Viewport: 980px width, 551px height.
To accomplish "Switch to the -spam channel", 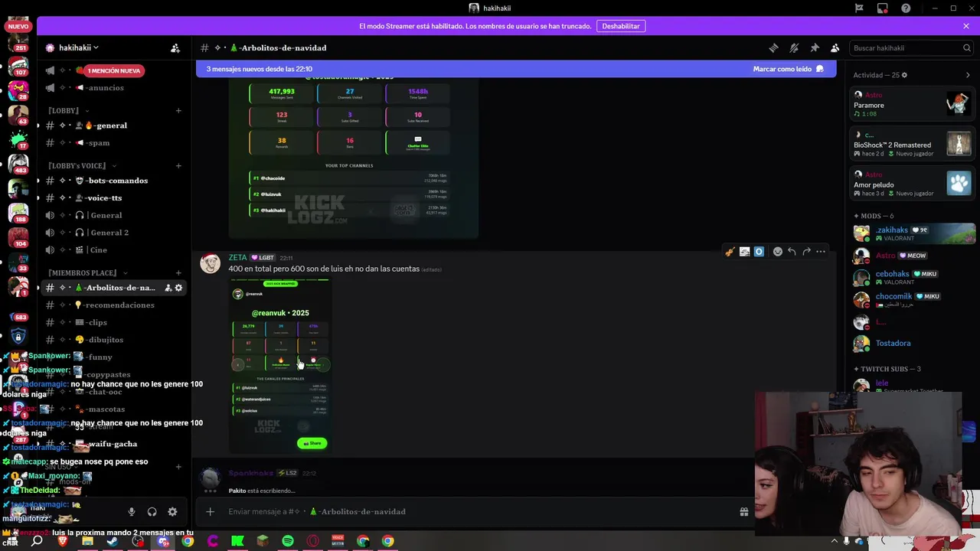I will tap(112, 143).
